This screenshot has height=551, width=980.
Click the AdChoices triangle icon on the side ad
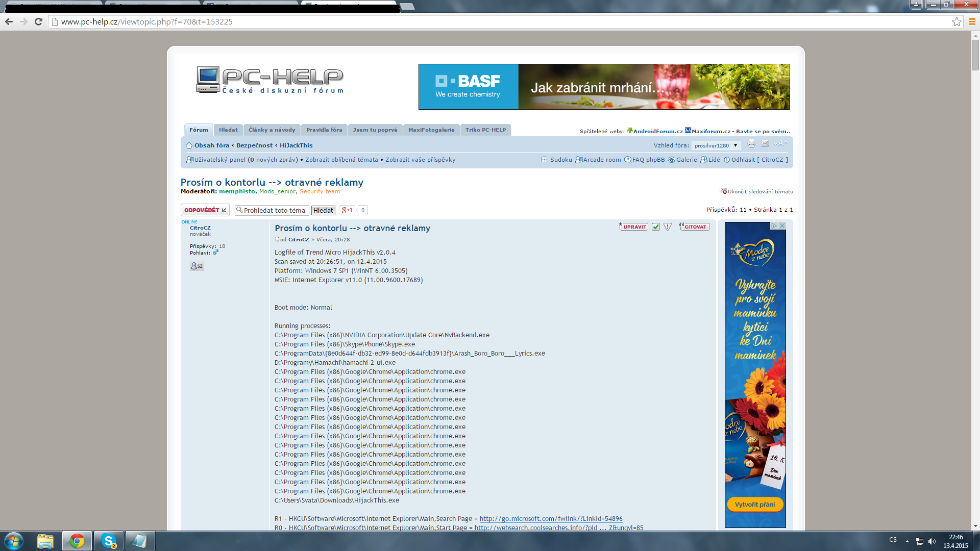pyautogui.click(x=774, y=226)
